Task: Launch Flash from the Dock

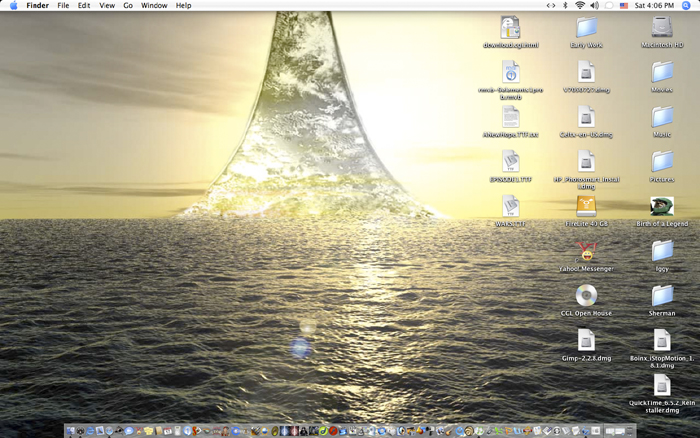Action: (x=333, y=431)
